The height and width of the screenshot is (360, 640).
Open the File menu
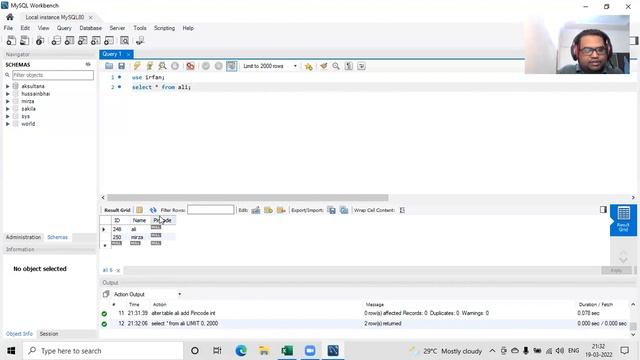(x=8, y=28)
